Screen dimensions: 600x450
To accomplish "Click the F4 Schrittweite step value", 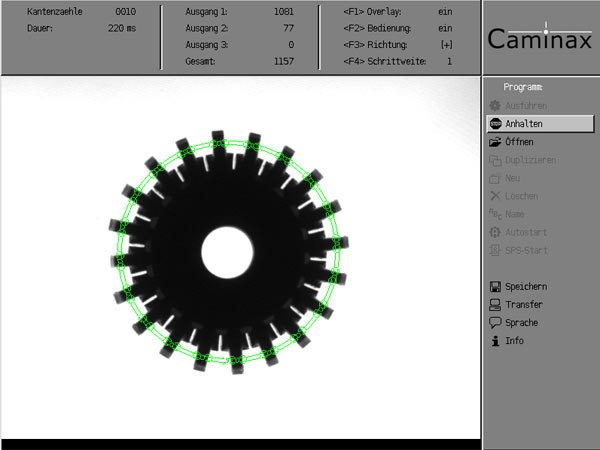I will pyautogui.click(x=449, y=62).
